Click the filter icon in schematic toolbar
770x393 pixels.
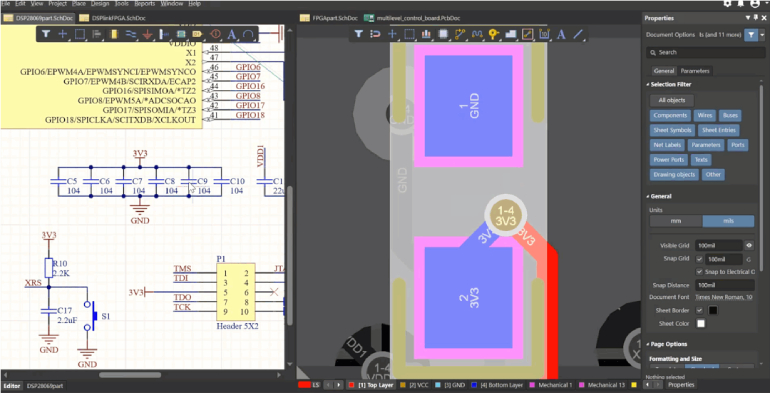46,34
